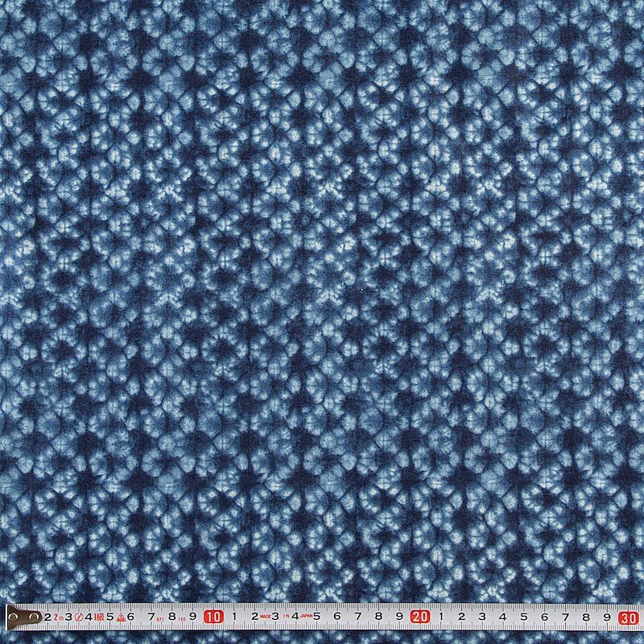Image resolution: width=644 pixels, height=644 pixels.
Task: Click the JAPAN text on measuring tape
Action: point(308,615)
